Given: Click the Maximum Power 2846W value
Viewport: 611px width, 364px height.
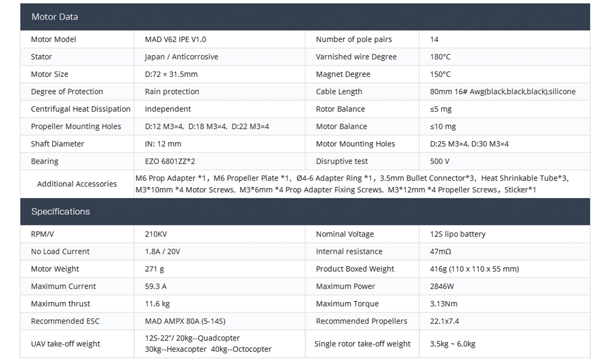Looking at the screenshot, I should [442, 287].
